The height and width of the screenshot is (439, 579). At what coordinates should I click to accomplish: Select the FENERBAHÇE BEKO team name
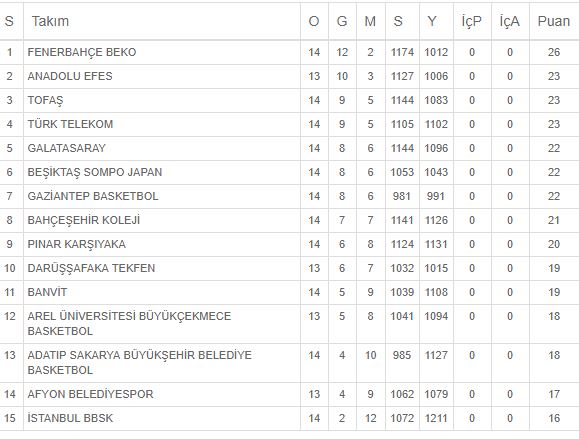82,52
